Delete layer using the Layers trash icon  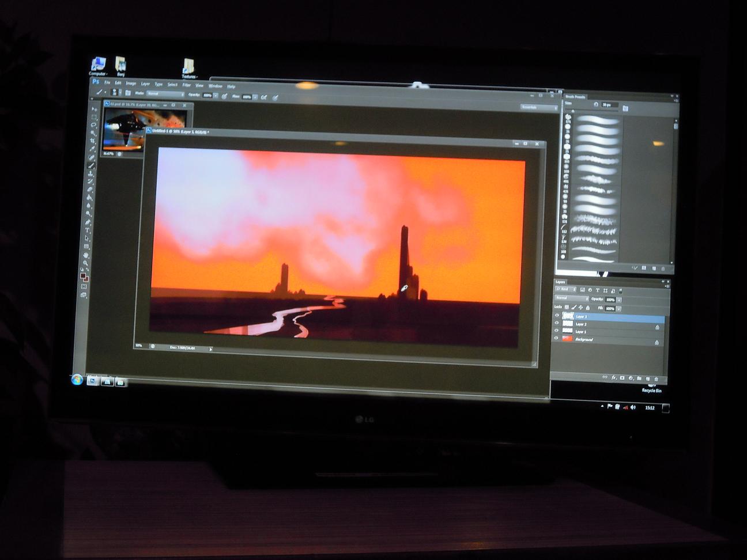pyautogui.click(x=657, y=379)
